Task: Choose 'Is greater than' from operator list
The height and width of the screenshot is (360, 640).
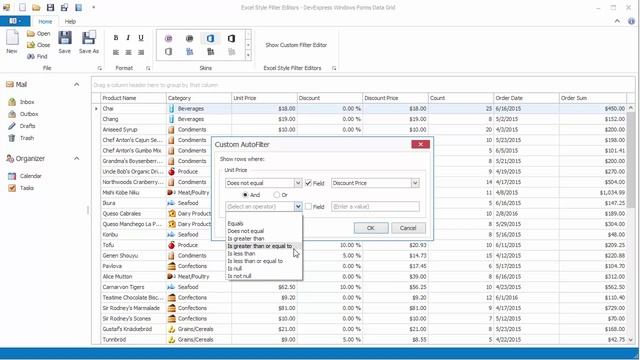Action: click(x=246, y=239)
